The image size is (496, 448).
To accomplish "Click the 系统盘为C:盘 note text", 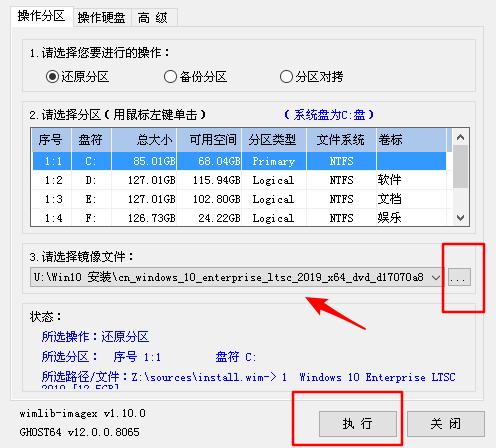I will [329, 115].
